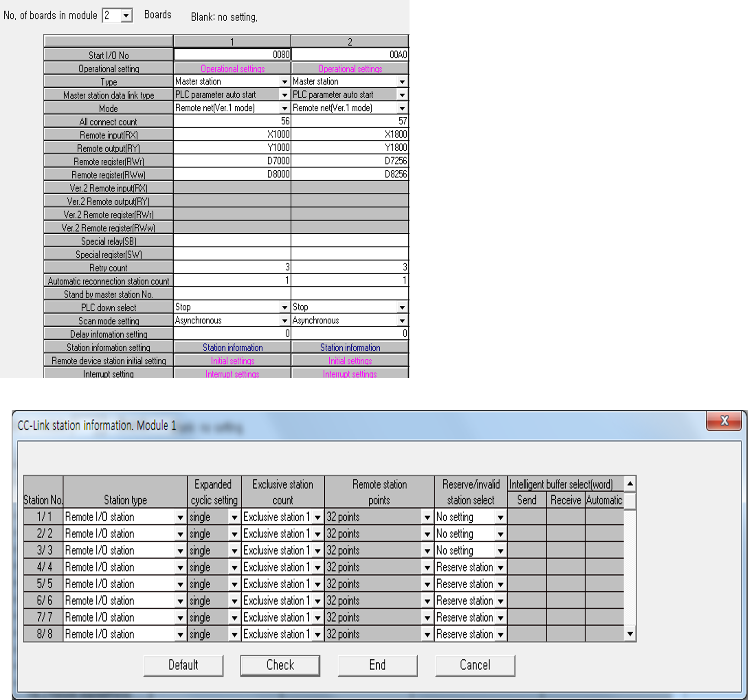Click Operational settings button for board 2
The height and width of the screenshot is (700, 748).
click(x=350, y=69)
